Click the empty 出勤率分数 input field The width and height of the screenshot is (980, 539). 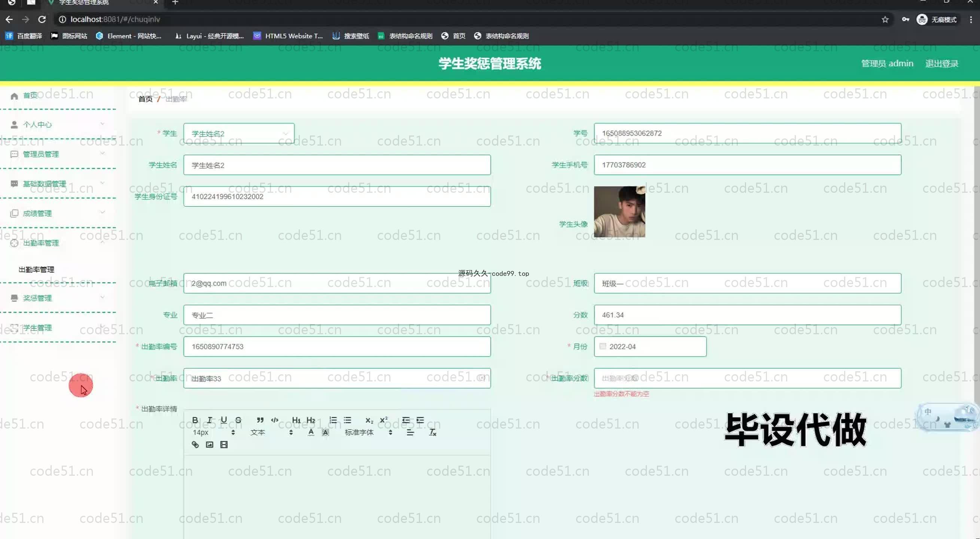(x=748, y=378)
